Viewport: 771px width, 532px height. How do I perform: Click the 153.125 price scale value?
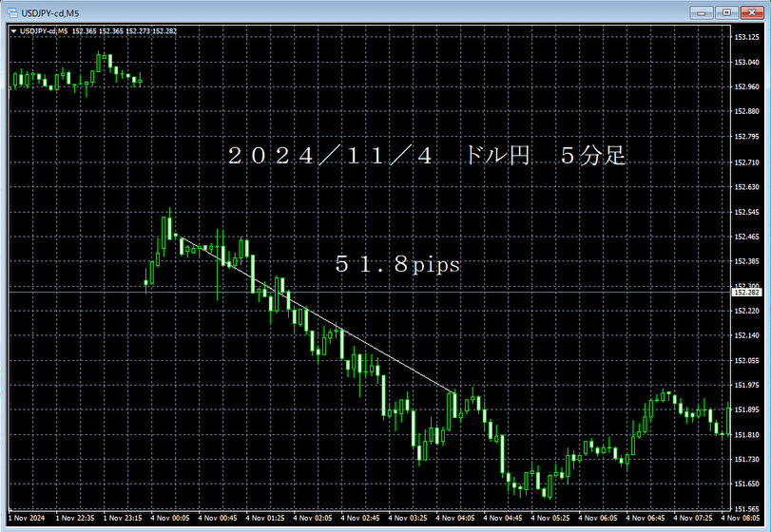point(746,37)
